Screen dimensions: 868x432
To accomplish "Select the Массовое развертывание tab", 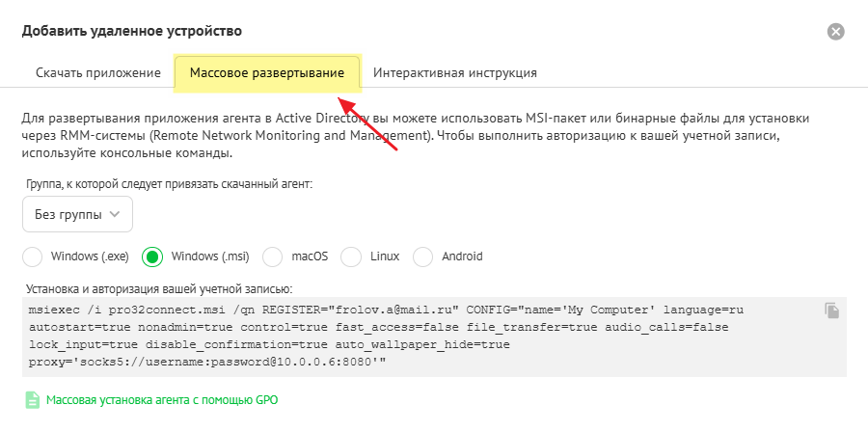I will pyautogui.click(x=267, y=72).
